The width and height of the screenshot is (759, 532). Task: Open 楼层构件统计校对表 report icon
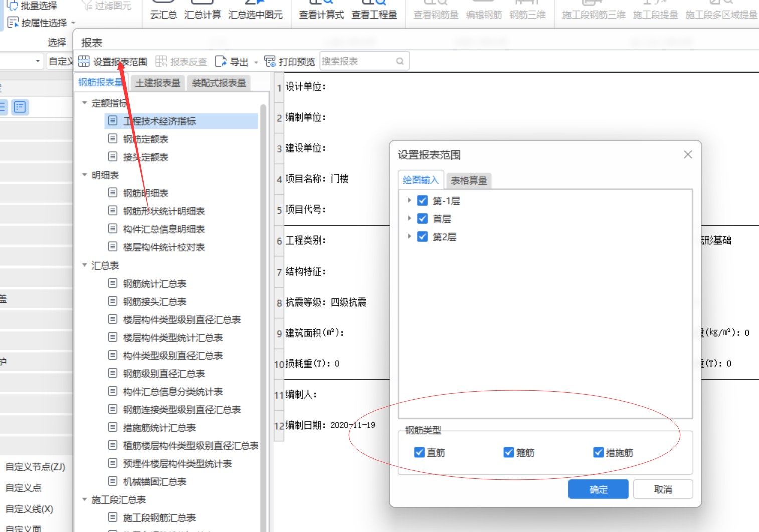[113, 246]
